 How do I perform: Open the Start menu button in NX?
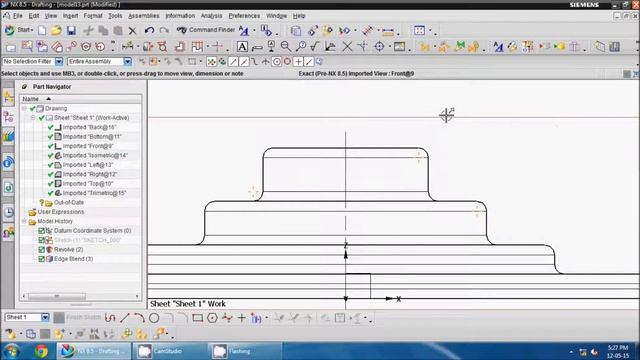[x=19, y=30]
